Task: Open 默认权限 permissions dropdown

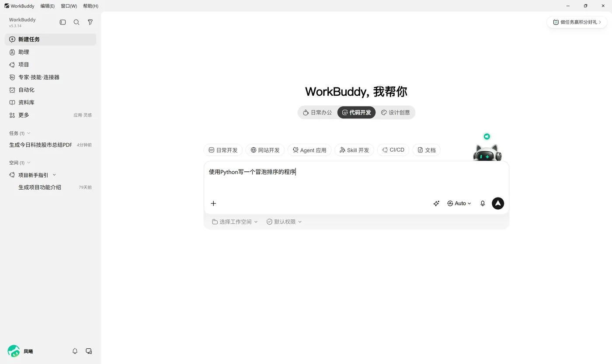Action: [284, 222]
